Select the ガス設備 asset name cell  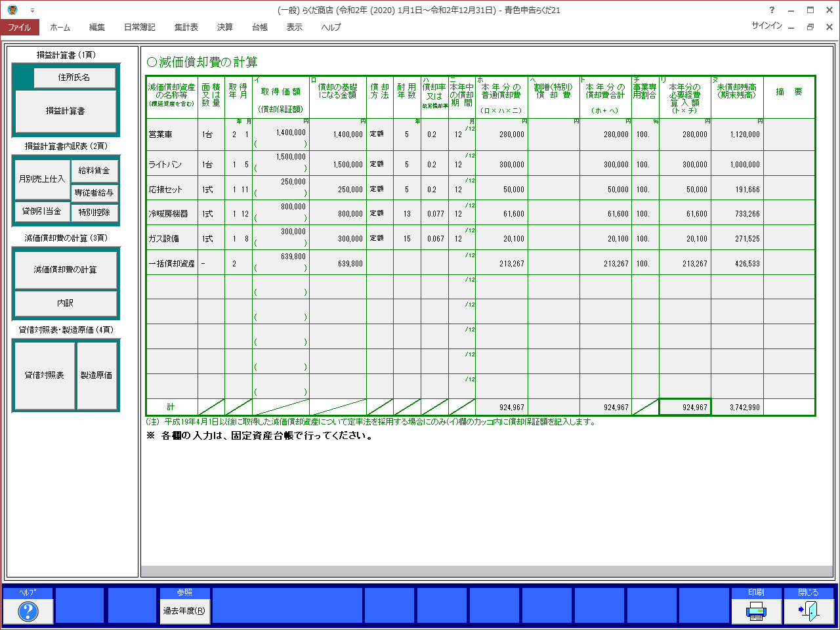click(x=172, y=239)
